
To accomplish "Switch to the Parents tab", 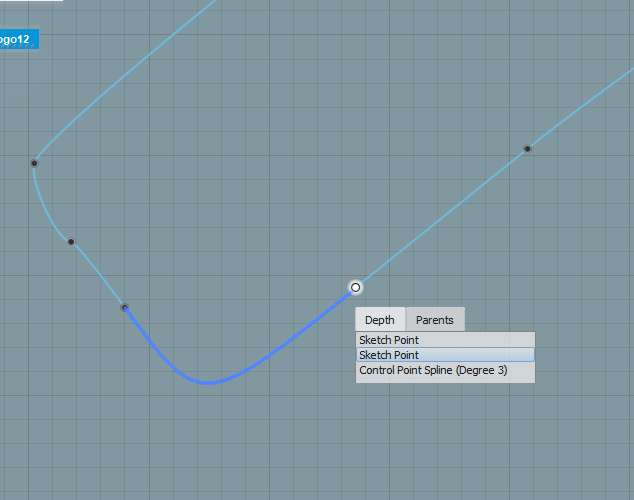I will pos(435,320).
